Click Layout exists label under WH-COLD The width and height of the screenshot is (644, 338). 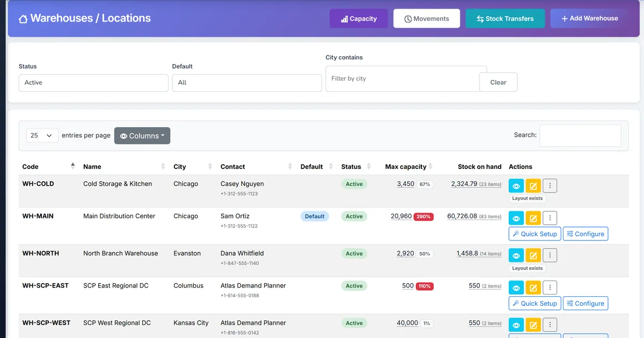pos(528,199)
